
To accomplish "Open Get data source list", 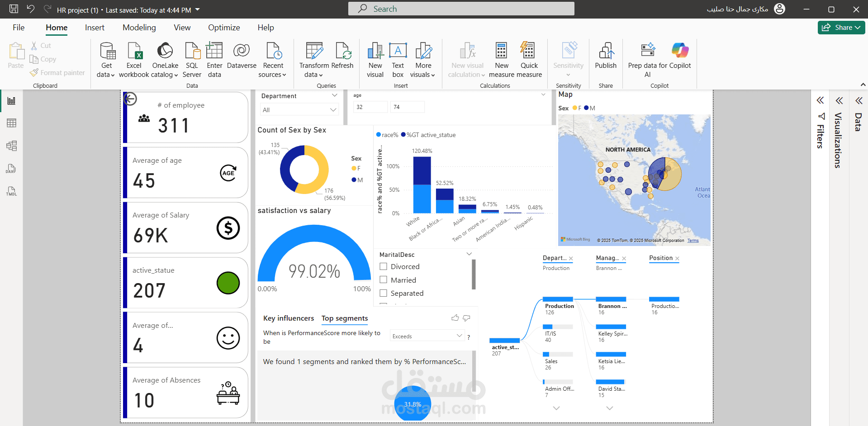I will [x=106, y=60].
